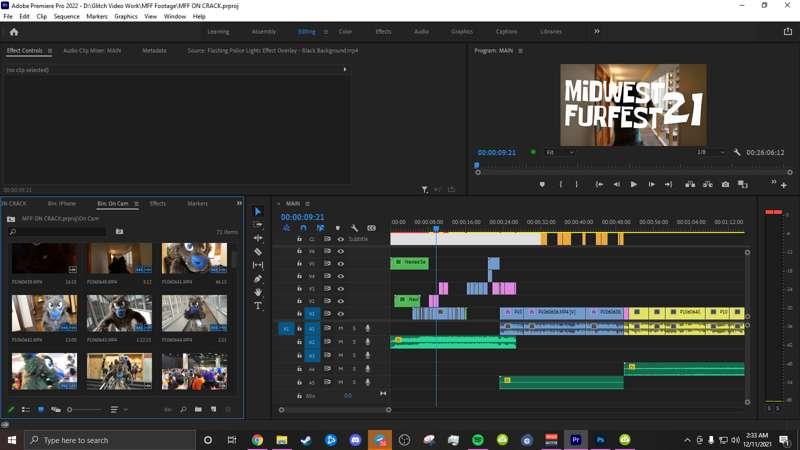The width and height of the screenshot is (800, 450).
Task: Click Mark Out button in Program monitor
Action: tap(577, 185)
